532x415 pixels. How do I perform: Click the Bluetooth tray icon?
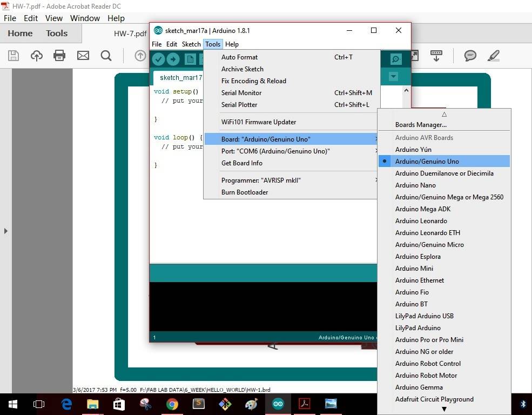[523, 404]
